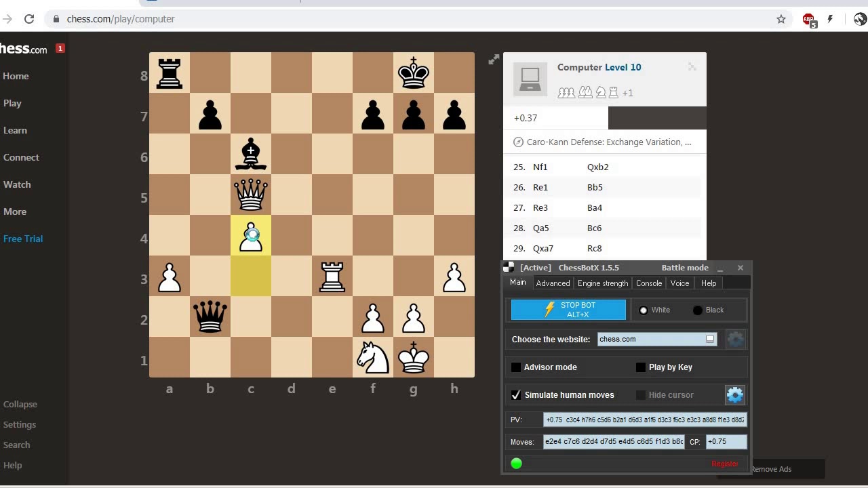The height and width of the screenshot is (488, 868).
Task: Select the black bishop on c6
Action: coord(251,154)
